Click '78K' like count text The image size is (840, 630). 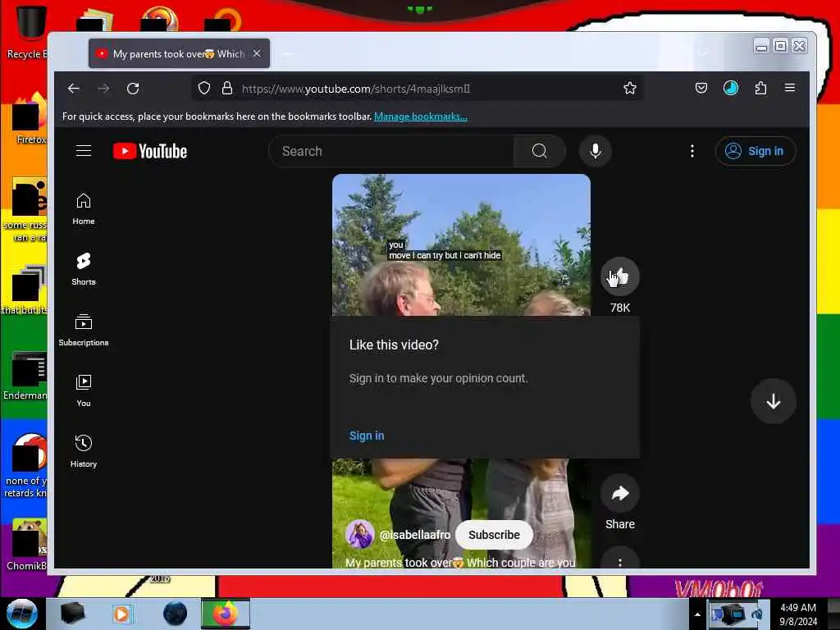tap(620, 308)
